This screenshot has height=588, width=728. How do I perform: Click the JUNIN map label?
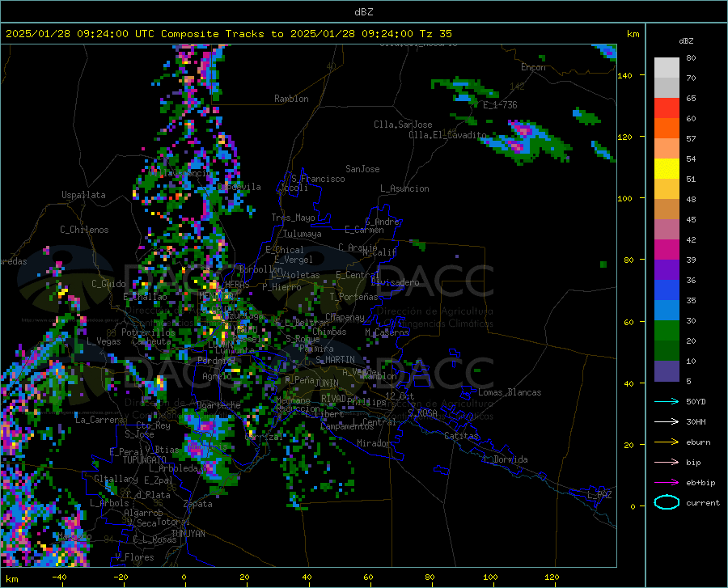tap(327, 383)
